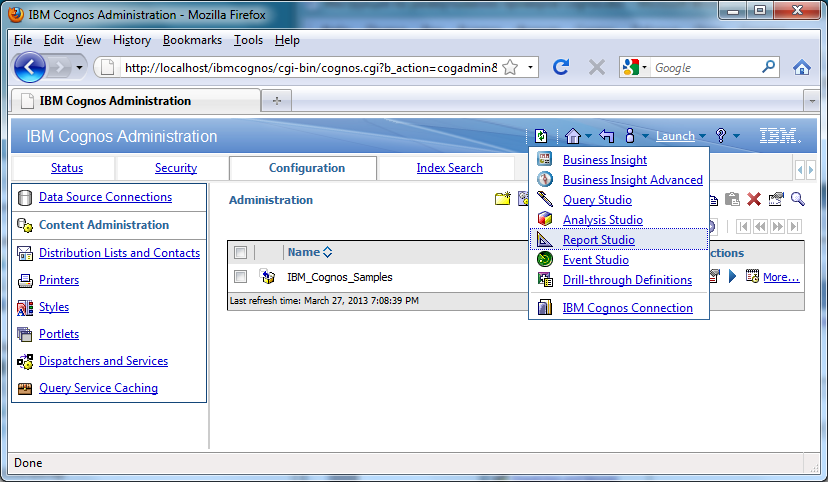Click the magnifier Search icon in toolbar
828x482 pixels.
coord(797,199)
